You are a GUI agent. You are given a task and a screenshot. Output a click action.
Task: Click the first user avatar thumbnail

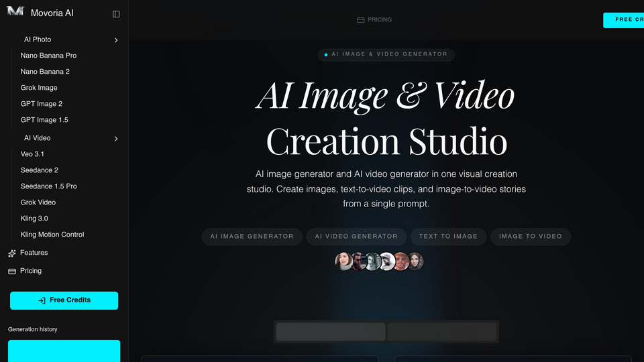click(343, 261)
